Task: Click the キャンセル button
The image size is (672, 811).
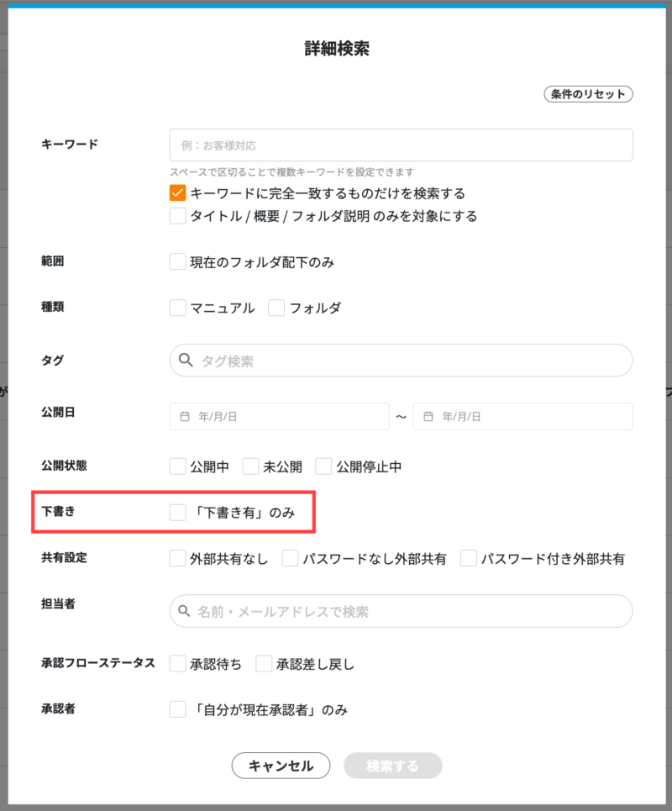Action: point(281,766)
